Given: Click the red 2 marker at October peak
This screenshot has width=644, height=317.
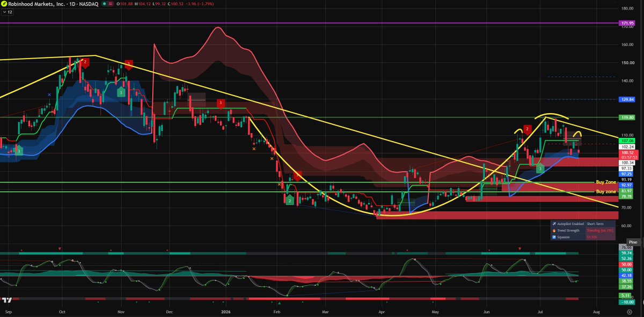Looking at the screenshot, I should pos(85,62).
